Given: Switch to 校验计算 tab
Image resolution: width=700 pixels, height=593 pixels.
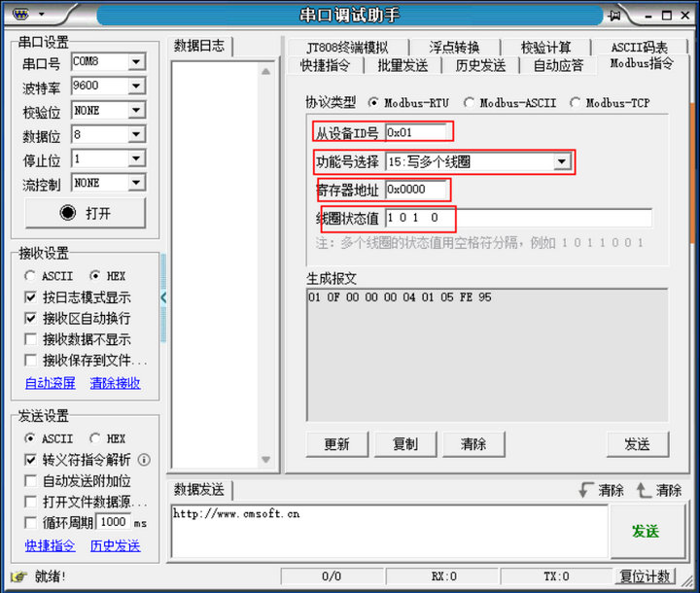Looking at the screenshot, I should coord(545,47).
